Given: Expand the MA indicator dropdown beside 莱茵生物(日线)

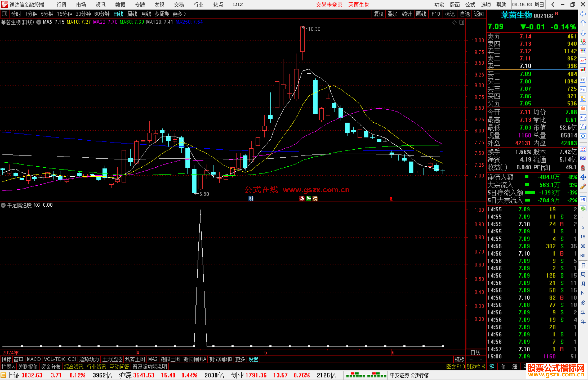Looking at the screenshot, I should click(x=39, y=22).
